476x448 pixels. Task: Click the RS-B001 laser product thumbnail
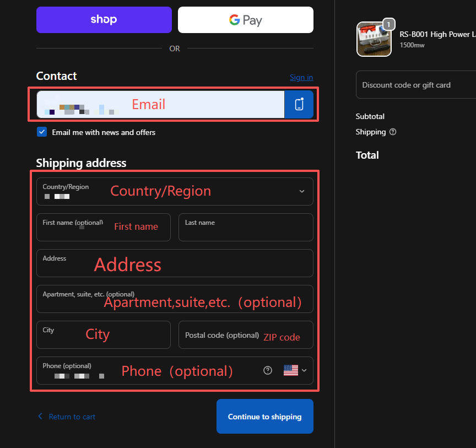[374, 40]
